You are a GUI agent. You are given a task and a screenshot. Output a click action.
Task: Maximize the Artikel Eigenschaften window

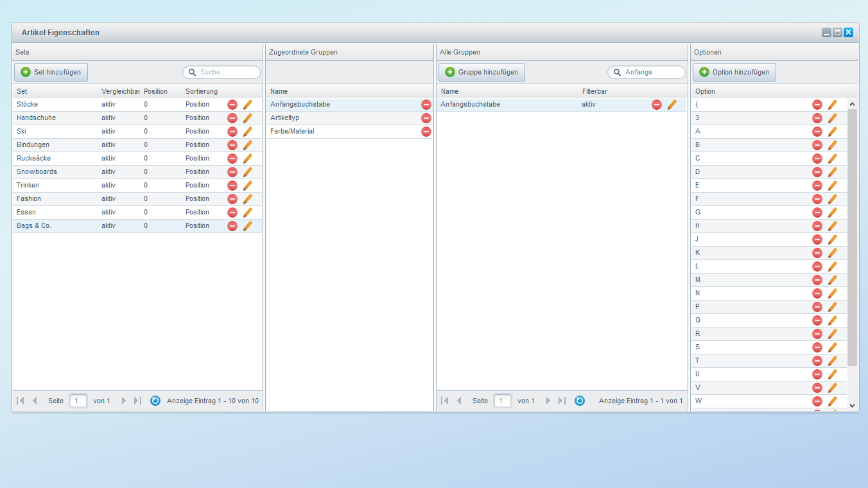[837, 32]
